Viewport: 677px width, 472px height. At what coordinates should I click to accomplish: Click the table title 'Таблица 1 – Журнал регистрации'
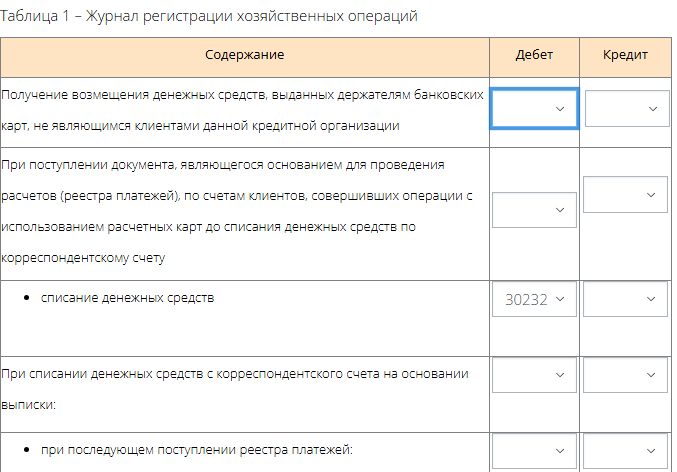click(x=209, y=16)
